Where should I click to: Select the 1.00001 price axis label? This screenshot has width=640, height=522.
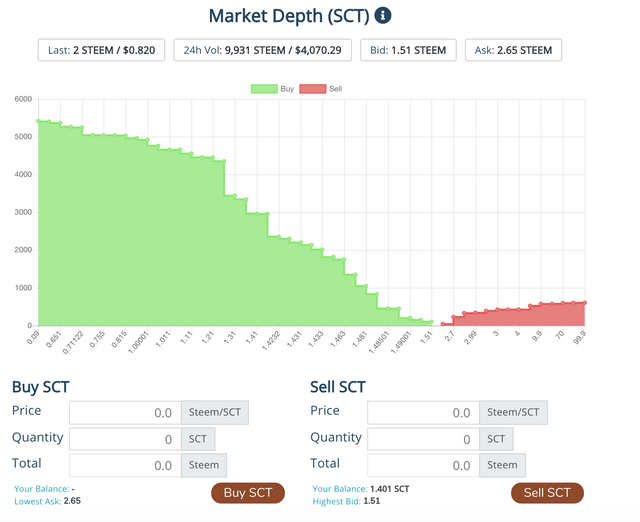click(x=139, y=342)
